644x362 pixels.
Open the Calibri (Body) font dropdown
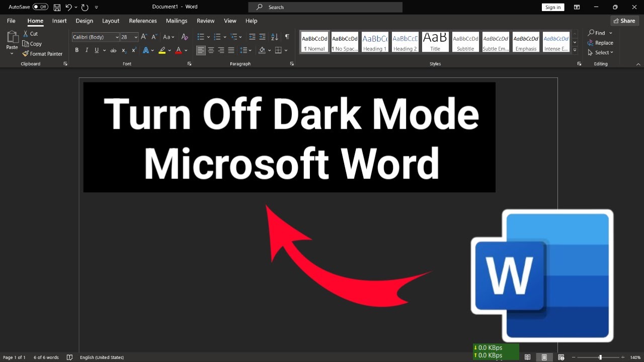[117, 37]
